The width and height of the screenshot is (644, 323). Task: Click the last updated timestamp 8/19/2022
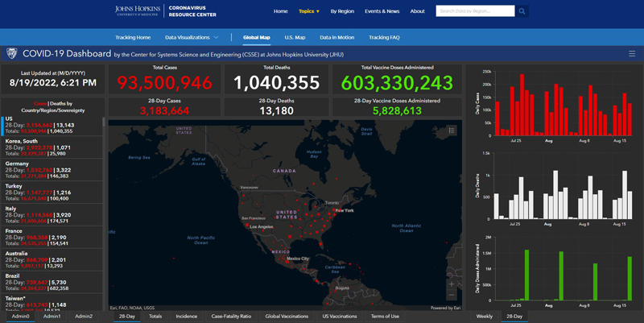[53, 83]
